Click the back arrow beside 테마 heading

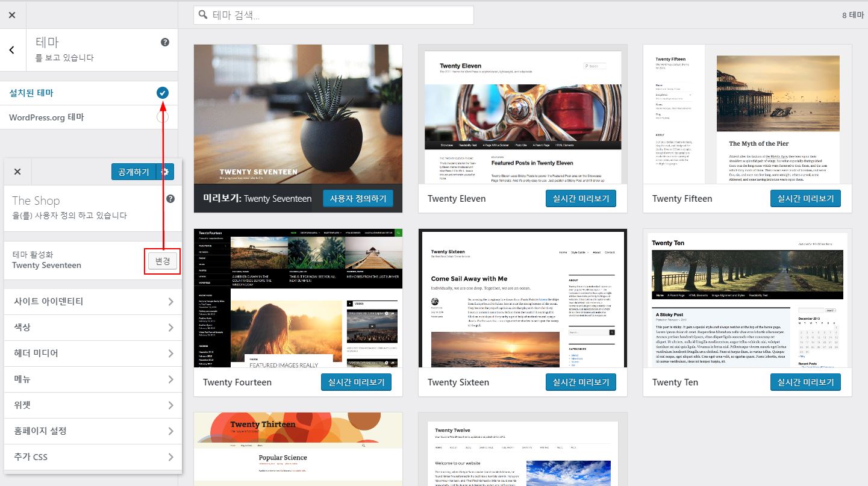[12, 50]
